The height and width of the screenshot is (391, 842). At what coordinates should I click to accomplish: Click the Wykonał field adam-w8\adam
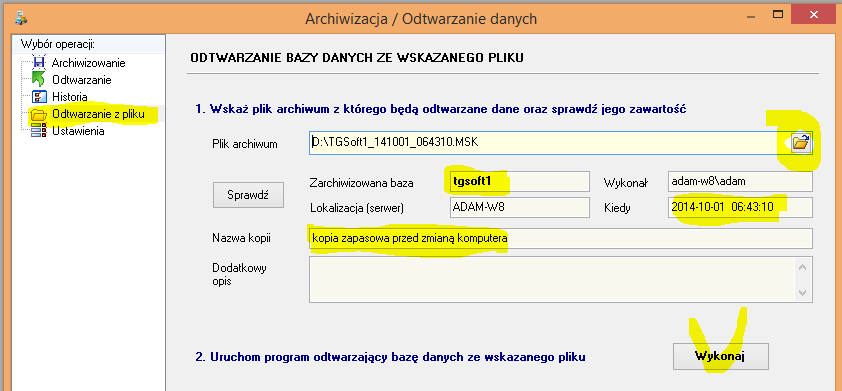[741, 182]
